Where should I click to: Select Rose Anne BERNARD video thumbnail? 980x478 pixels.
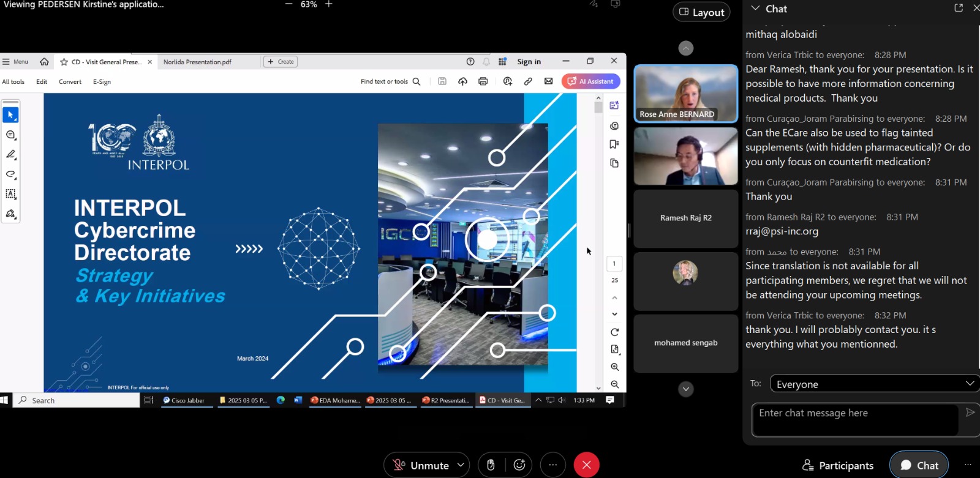685,94
